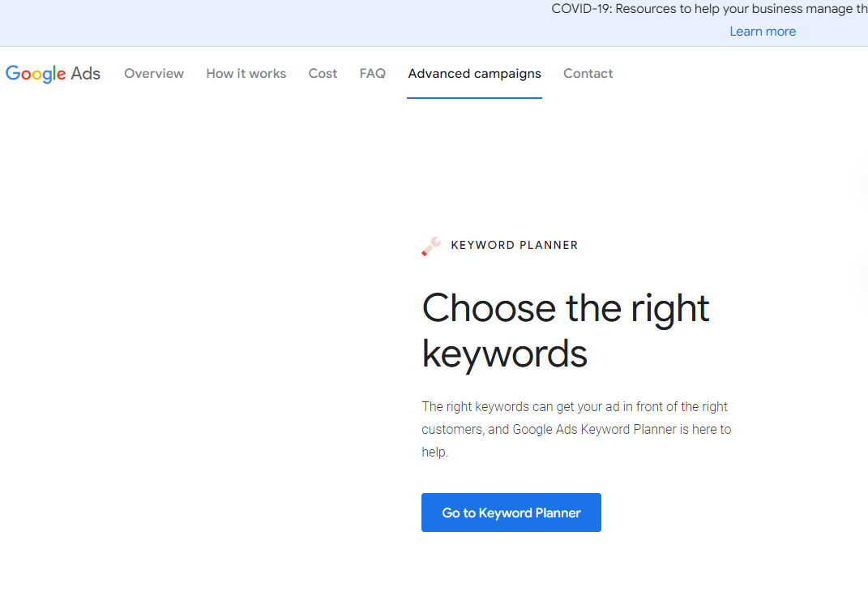Navigate to the Cost page

[x=323, y=73]
